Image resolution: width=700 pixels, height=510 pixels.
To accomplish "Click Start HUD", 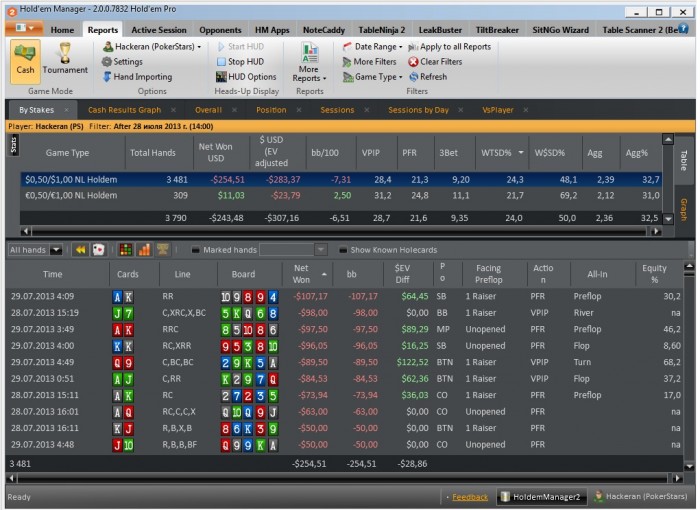I will tap(241, 46).
